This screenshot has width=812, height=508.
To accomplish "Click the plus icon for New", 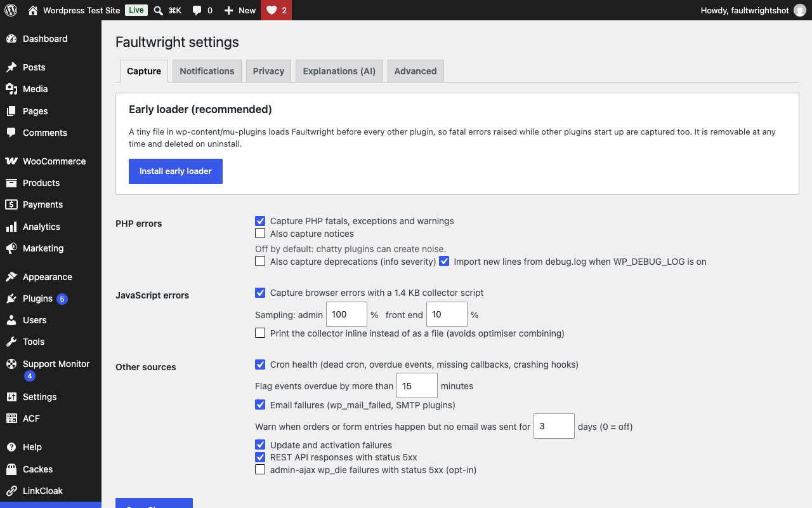I will tap(229, 10).
